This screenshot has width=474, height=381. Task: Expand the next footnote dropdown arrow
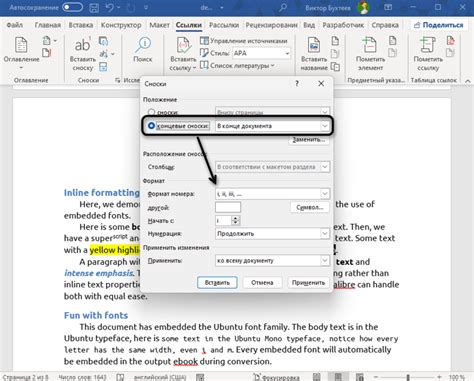coord(113,54)
